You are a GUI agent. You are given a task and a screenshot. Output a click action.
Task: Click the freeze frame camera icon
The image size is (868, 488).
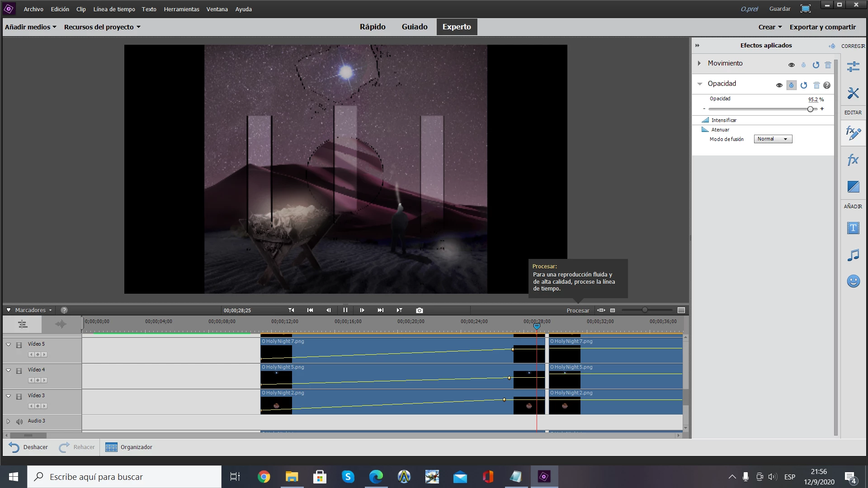(420, 310)
